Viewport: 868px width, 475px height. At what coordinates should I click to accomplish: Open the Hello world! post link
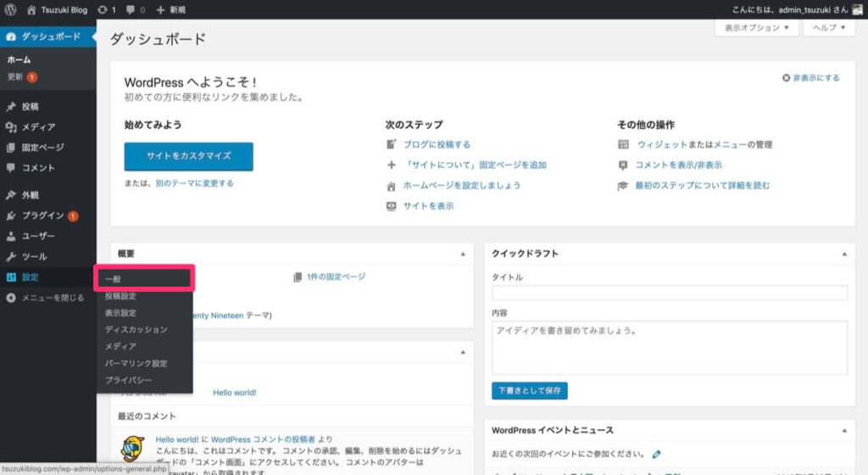pos(235,393)
